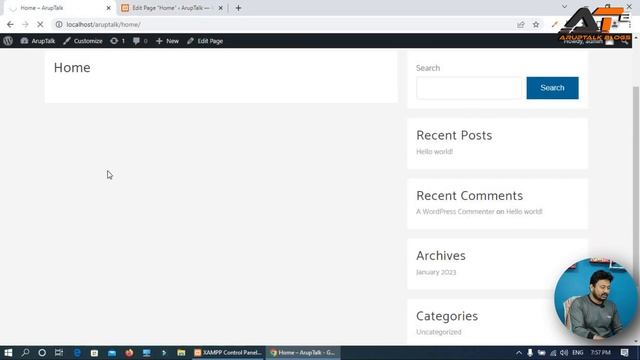Click the share page icon in address bar
The width and height of the screenshot is (640, 360).
[x=520, y=24]
